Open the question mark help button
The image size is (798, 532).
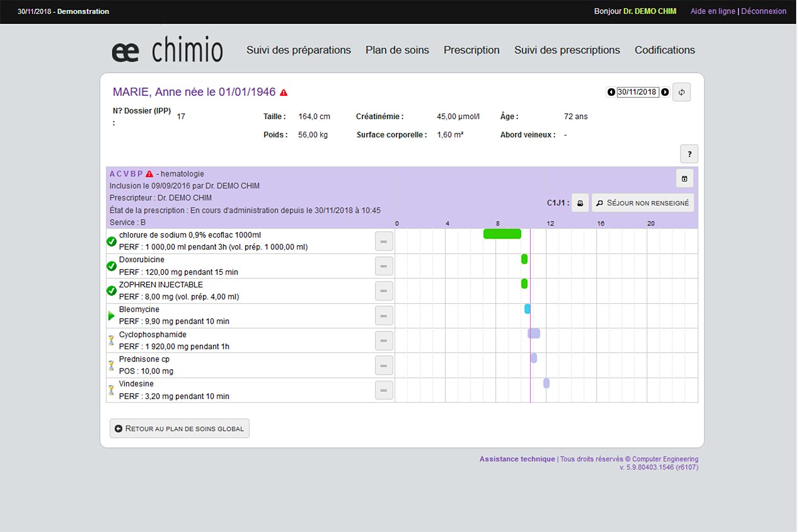pyautogui.click(x=689, y=154)
